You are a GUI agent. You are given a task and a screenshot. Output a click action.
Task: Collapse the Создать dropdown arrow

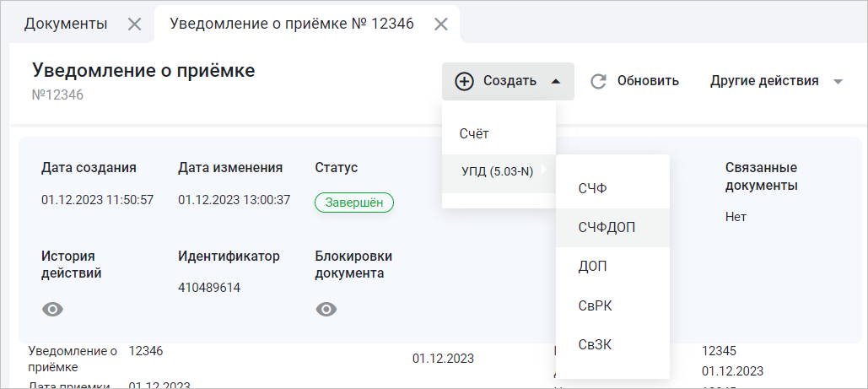point(555,81)
